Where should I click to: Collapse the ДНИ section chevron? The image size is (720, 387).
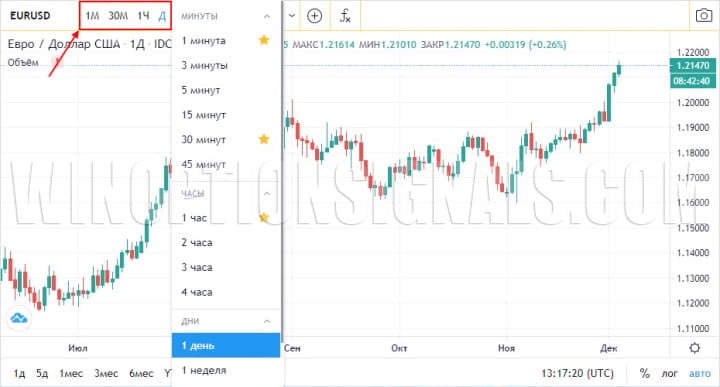(x=267, y=321)
